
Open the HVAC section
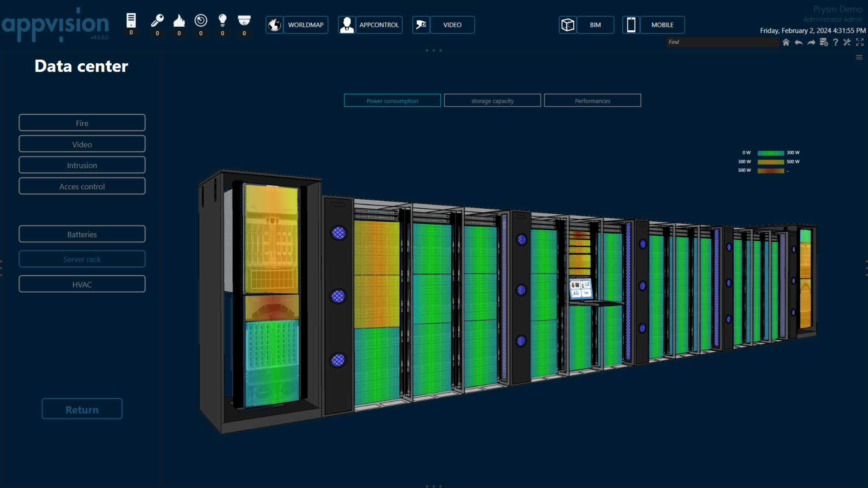[82, 284]
